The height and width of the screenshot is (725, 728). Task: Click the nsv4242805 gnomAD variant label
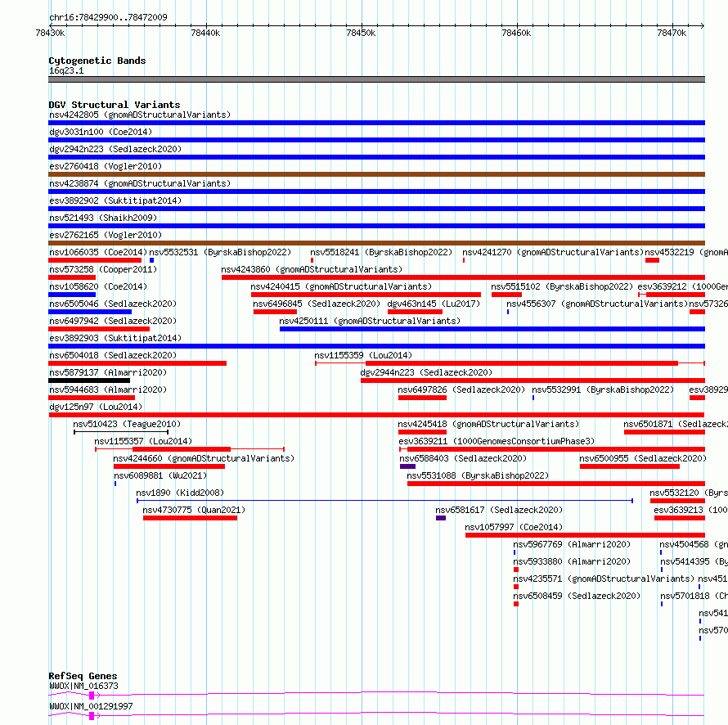click(140, 115)
